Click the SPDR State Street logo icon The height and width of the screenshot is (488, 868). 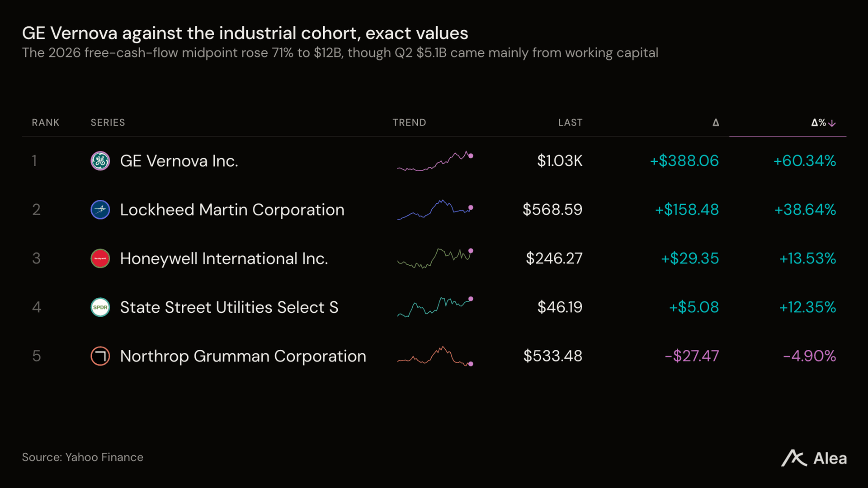click(x=100, y=307)
